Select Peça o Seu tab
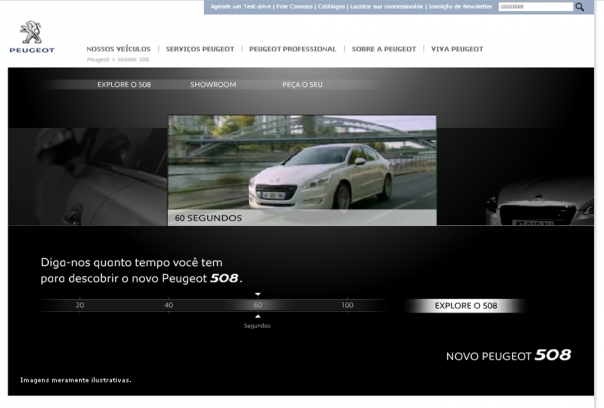Image resolution: width=604 pixels, height=408 pixels. [302, 84]
